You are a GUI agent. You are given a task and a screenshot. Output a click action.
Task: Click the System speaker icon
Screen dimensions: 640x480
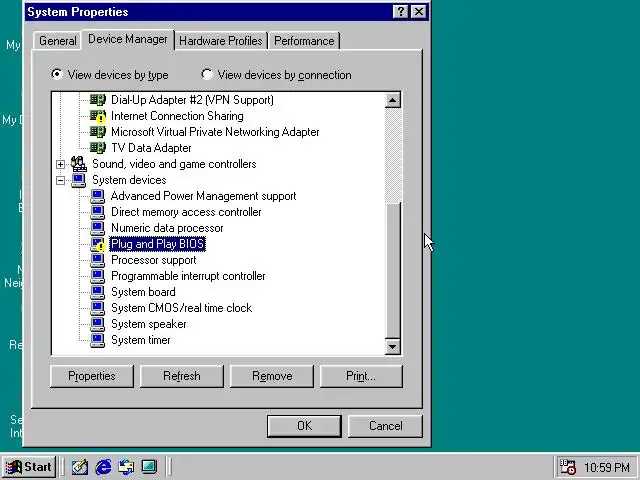pos(98,324)
